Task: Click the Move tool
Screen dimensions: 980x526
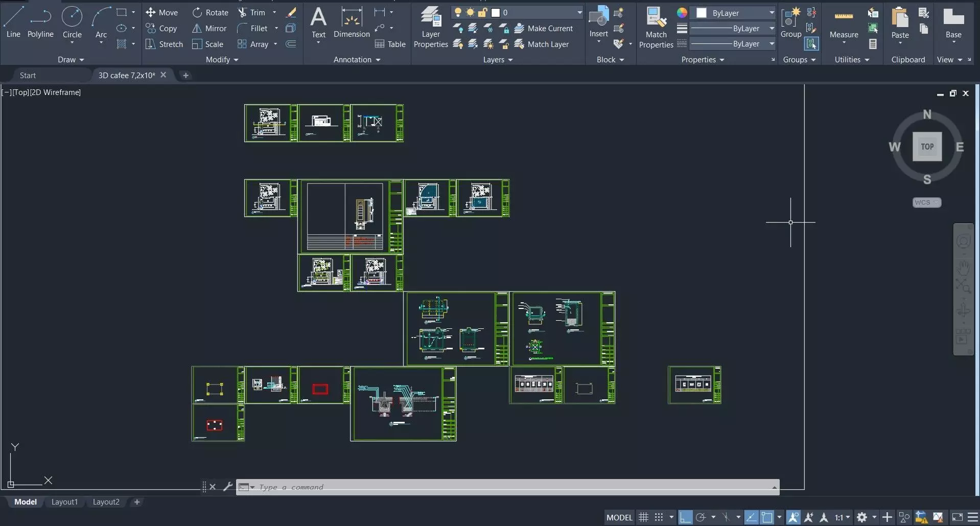Action: [x=161, y=12]
